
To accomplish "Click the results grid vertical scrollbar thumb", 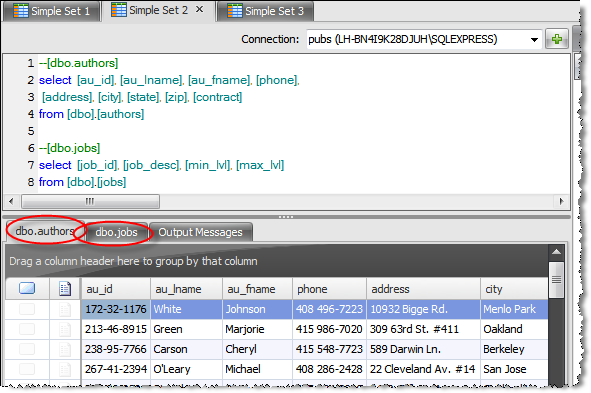I will pos(556,280).
